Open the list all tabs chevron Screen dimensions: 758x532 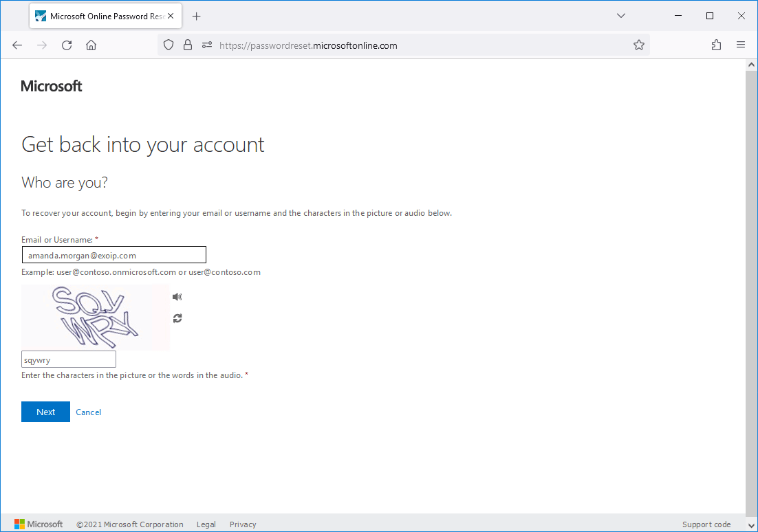click(x=621, y=15)
